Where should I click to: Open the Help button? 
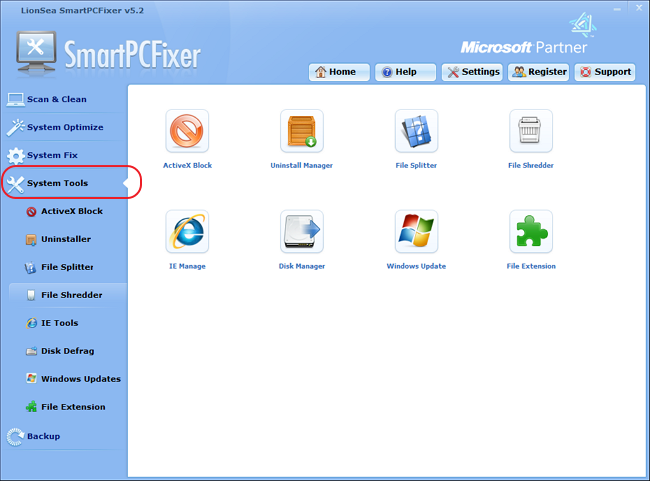click(x=405, y=72)
